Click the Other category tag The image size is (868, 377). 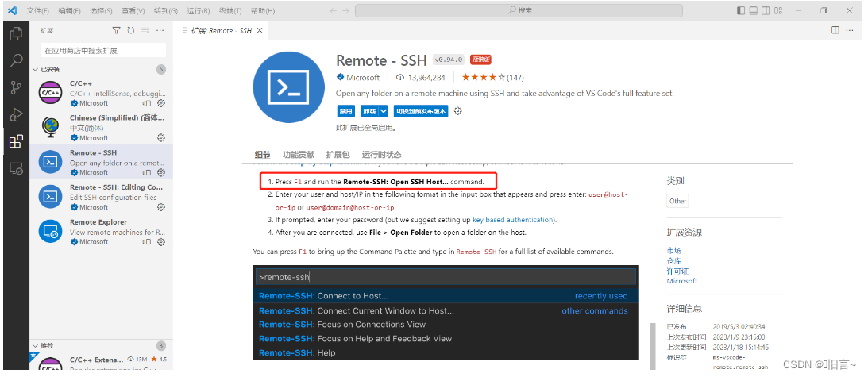[677, 201]
